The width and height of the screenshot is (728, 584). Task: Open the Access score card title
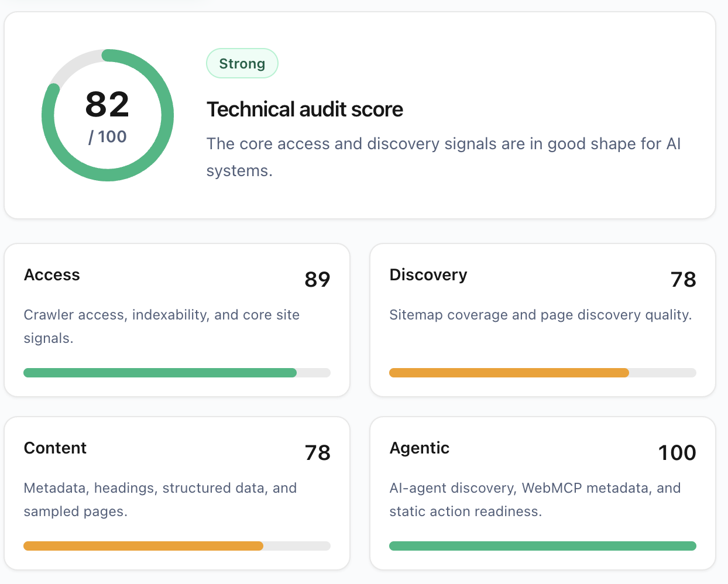click(x=52, y=275)
